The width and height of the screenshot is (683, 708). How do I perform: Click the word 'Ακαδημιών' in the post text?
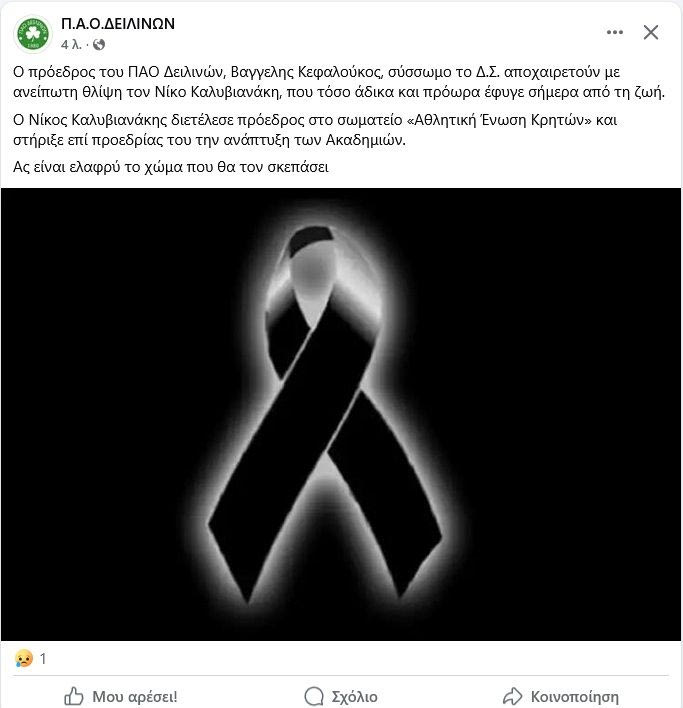[366, 140]
